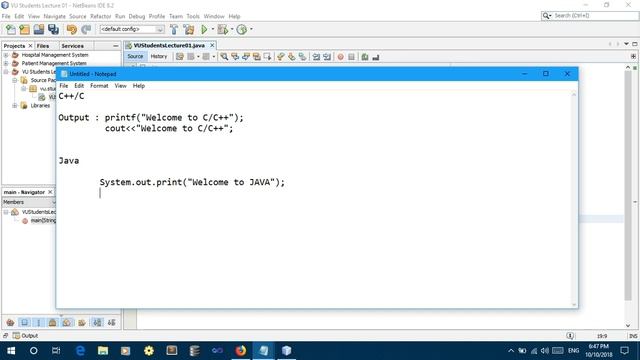Click the New File toolbar icon in NetBeans

tap(11, 29)
